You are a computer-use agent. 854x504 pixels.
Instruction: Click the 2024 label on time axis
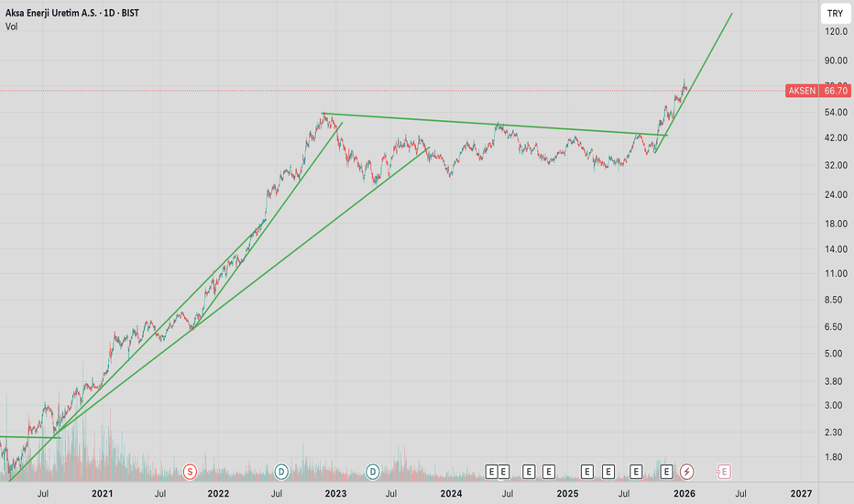[451, 494]
